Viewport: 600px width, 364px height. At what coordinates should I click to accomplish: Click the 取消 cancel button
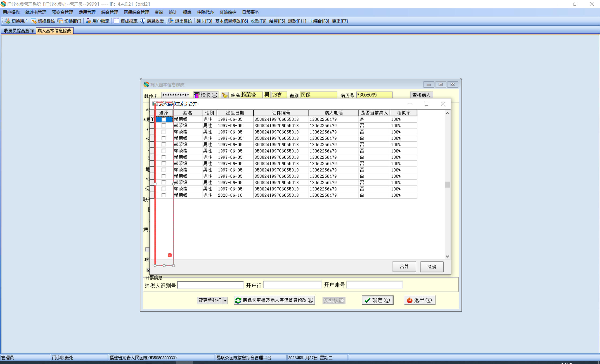(431, 267)
